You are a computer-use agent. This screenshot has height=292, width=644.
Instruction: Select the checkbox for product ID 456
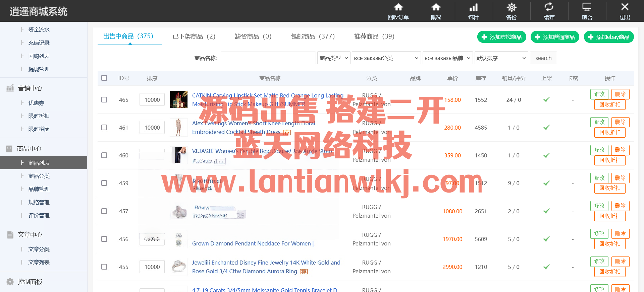[104, 239]
